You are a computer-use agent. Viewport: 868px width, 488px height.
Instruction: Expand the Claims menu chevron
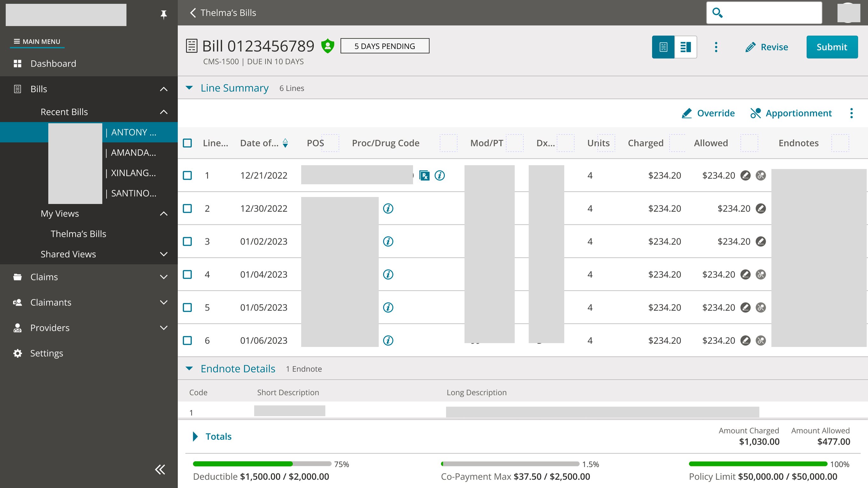(164, 277)
